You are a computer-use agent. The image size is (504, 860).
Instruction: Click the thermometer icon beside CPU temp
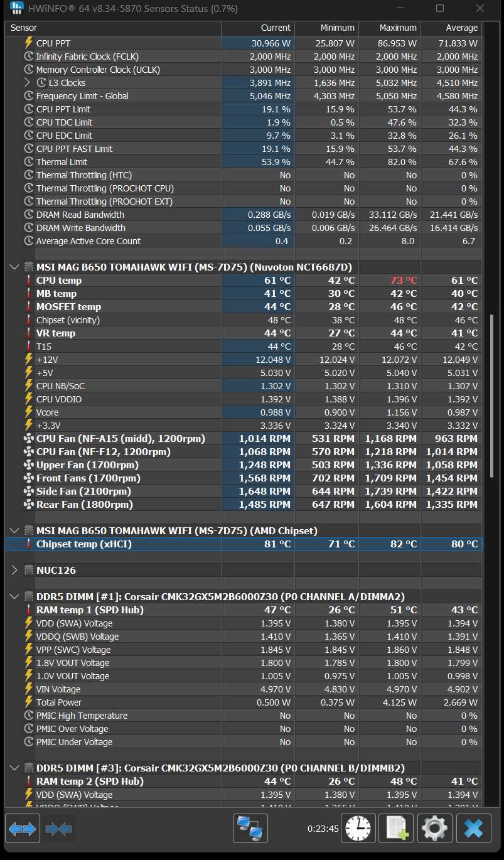coord(28,281)
